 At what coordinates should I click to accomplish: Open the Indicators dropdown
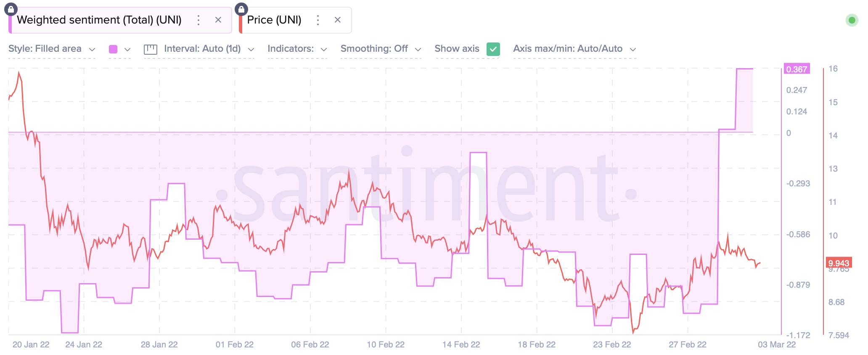tap(297, 49)
